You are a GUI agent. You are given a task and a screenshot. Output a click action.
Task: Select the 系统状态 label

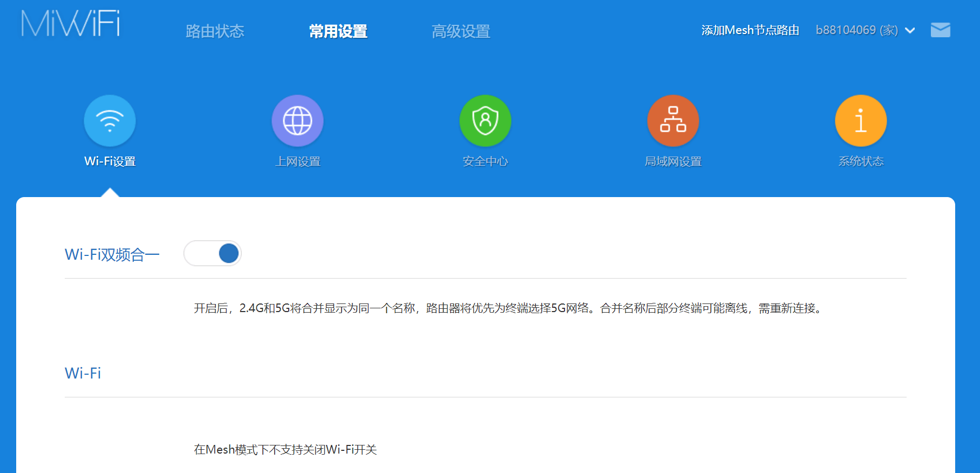[x=861, y=161]
